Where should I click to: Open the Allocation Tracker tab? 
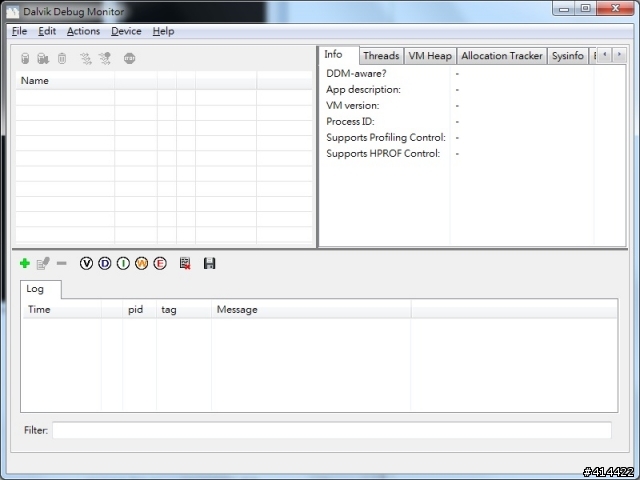(502, 56)
